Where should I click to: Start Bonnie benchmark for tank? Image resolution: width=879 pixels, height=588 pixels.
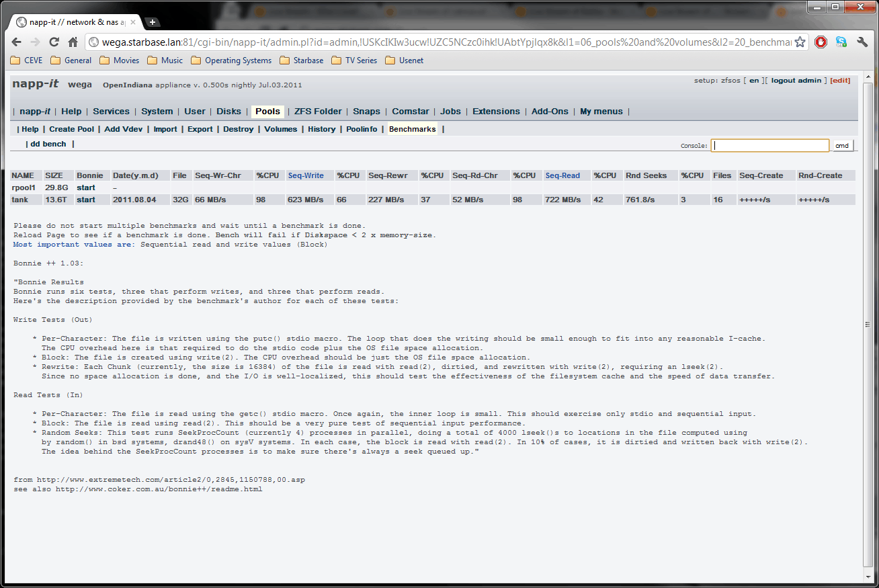tap(86, 200)
